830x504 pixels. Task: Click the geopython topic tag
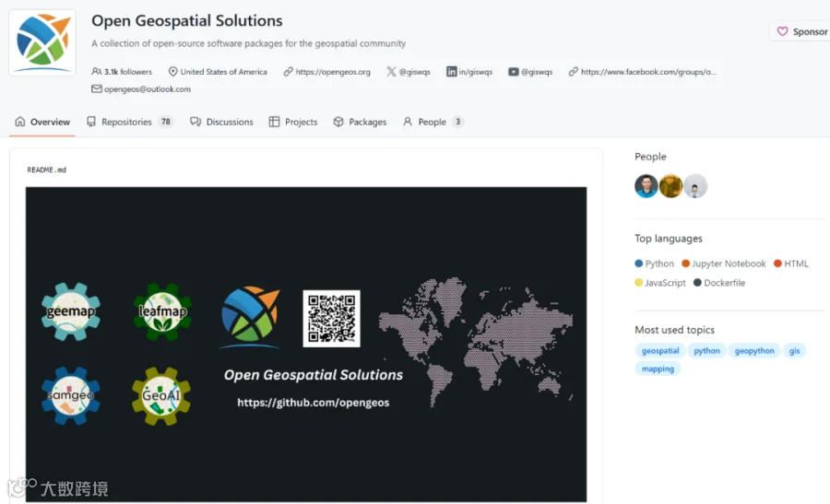[x=754, y=351]
